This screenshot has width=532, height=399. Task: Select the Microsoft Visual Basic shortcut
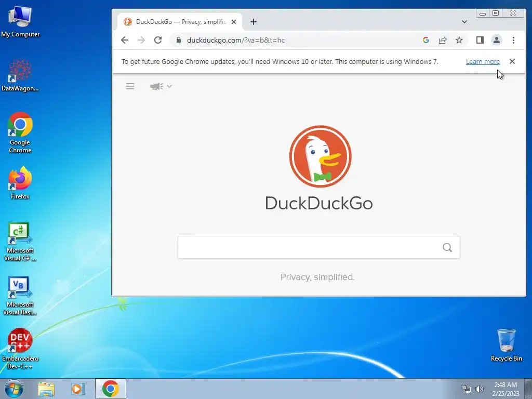point(20,296)
